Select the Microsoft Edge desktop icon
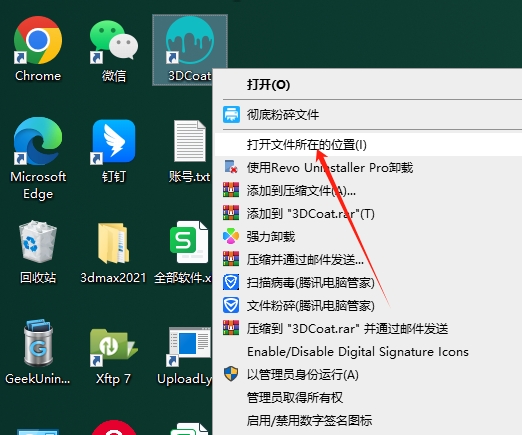 [x=38, y=158]
